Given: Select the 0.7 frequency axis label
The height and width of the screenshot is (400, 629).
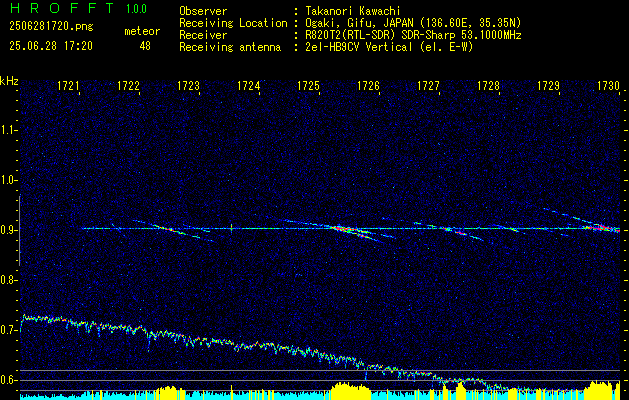Looking at the screenshot, I should (8, 330).
